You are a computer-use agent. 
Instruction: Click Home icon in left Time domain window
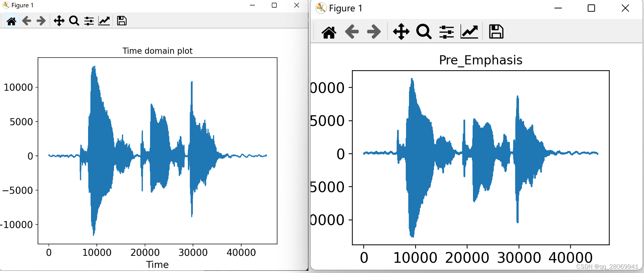pos(11,21)
